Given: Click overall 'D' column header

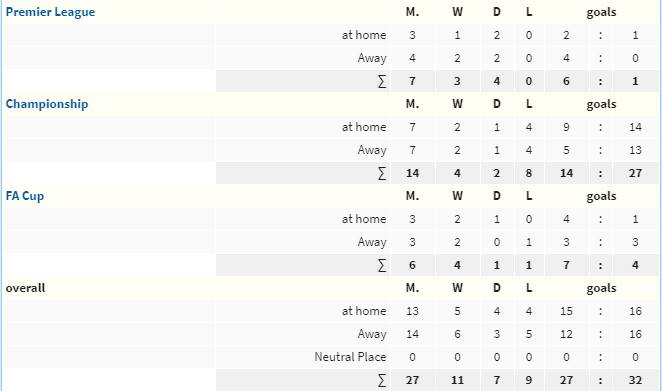Looking at the screenshot, I should pos(496,288).
